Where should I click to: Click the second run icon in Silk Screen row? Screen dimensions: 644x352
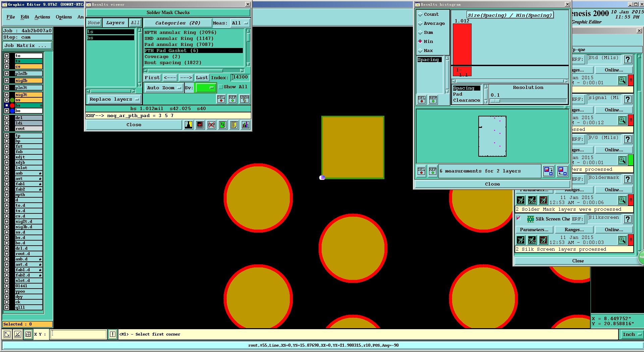tap(532, 240)
